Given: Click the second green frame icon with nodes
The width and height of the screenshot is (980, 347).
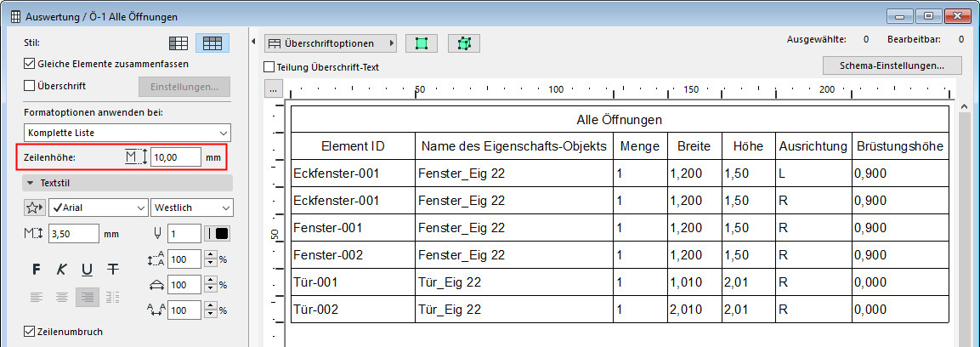Looking at the screenshot, I should 464,43.
